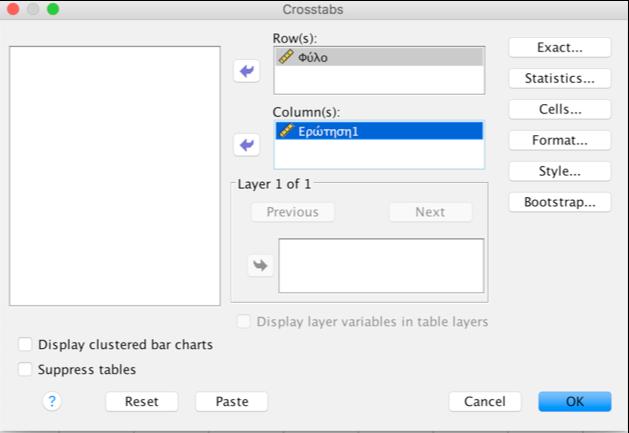Open the Bootstrap... options

click(560, 202)
